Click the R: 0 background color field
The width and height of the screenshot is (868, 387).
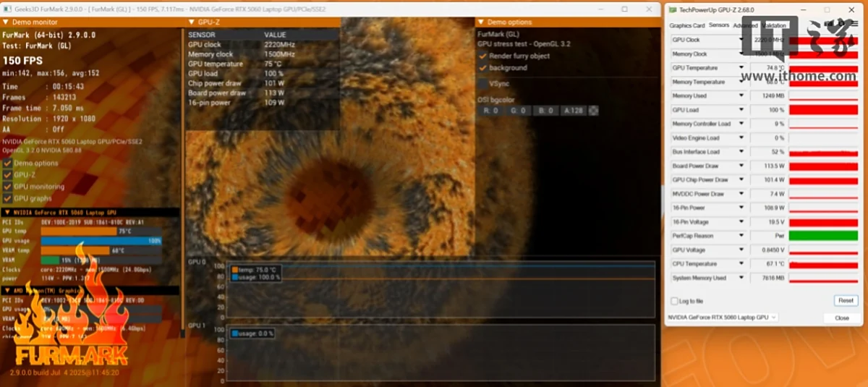coord(491,111)
